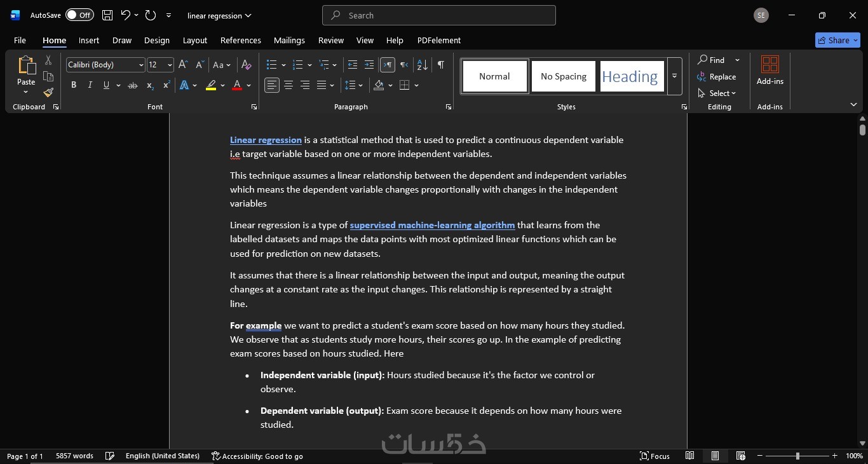The height and width of the screenshot is (464, 868).
Task: Sort the selected paragraphs A to Z
Action: point(422,65)
